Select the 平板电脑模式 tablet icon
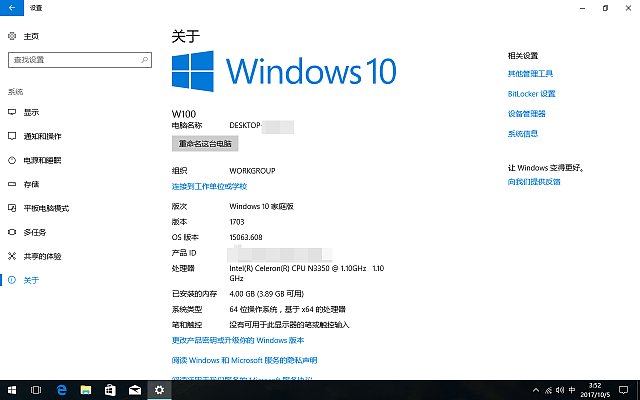 coord(12,208)
